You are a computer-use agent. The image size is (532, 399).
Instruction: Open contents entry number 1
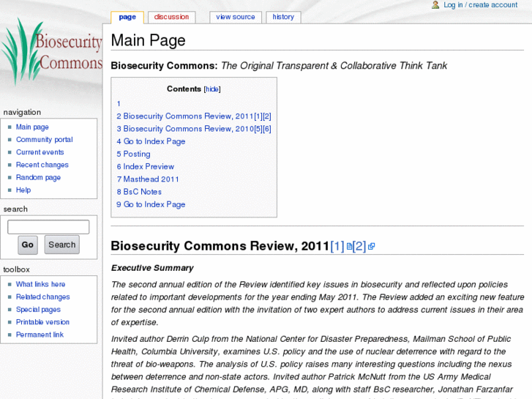[x=119, y=103]
